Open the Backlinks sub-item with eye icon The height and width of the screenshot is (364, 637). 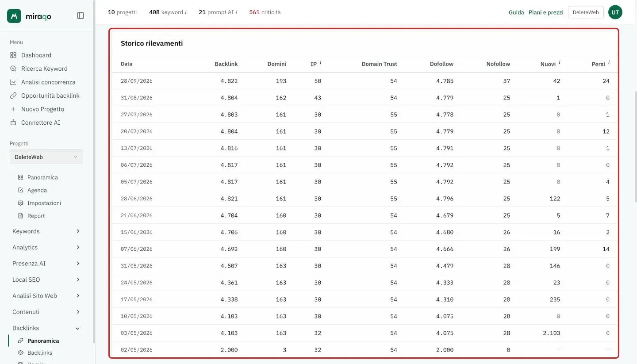click(x=40, y=353)
